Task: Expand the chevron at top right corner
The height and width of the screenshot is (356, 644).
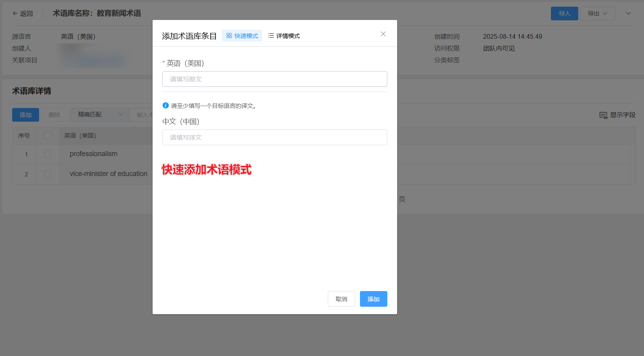Action: 628,13
